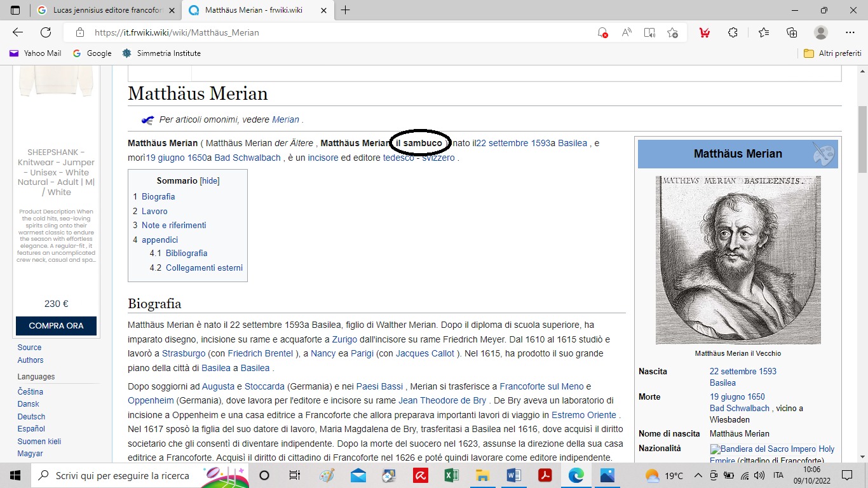
Task: Open the Collections icon
Action: [792, 32]
